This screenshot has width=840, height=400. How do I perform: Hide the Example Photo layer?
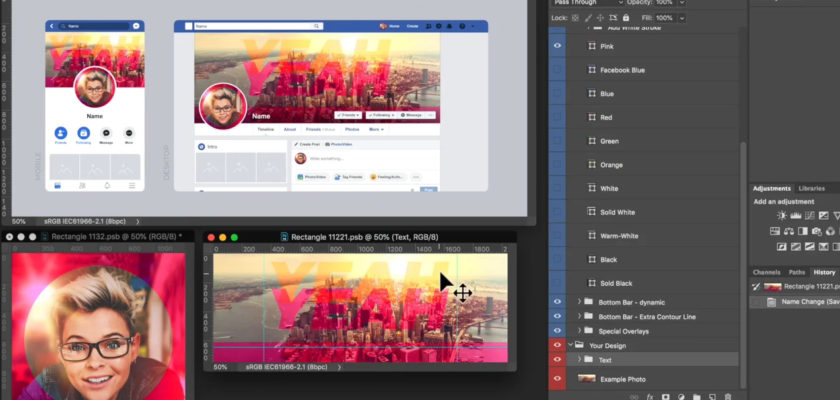[557, 379]
